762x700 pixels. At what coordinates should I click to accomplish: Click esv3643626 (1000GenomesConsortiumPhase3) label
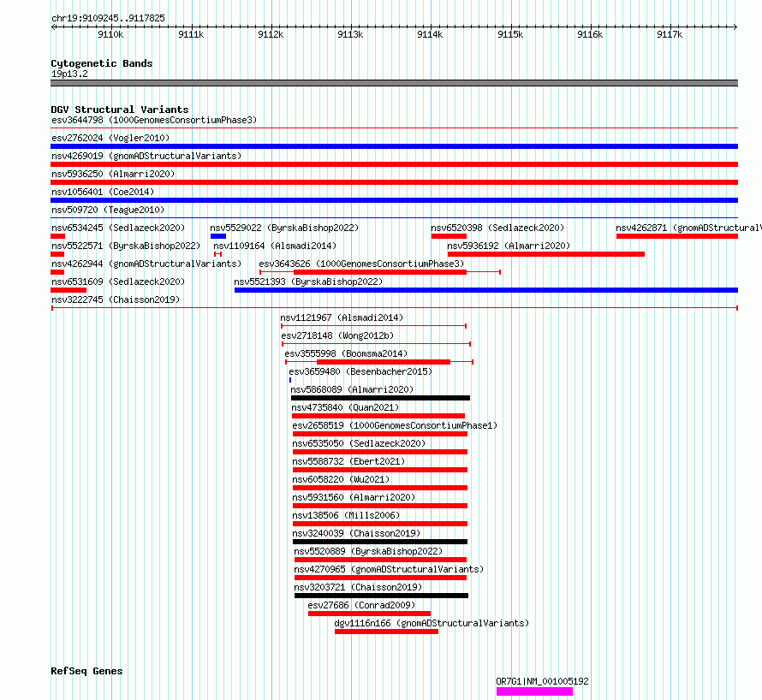361,264
